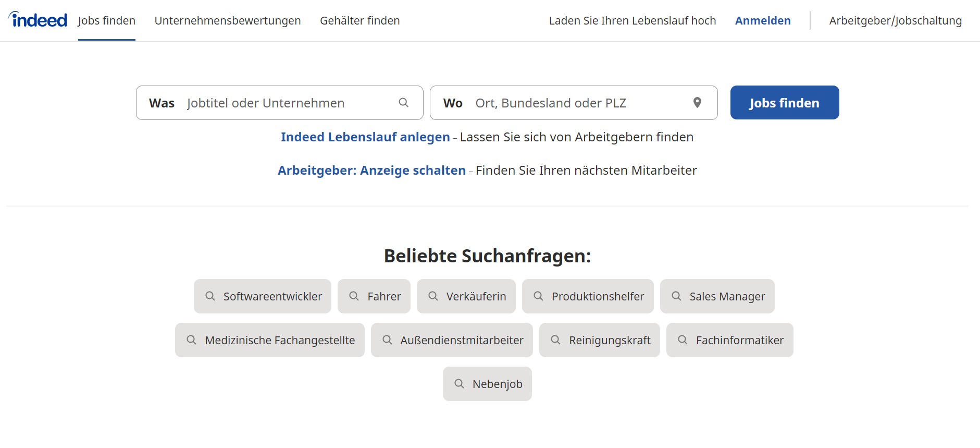Open Arbeitgeber/Jobschaltung
980x448 pixels.
point(896,21)
